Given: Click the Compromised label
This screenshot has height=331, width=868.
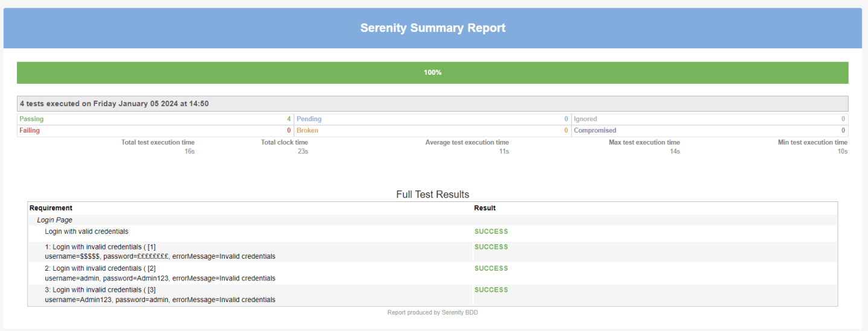Looking at the screenshot, I should click(595, 130).
